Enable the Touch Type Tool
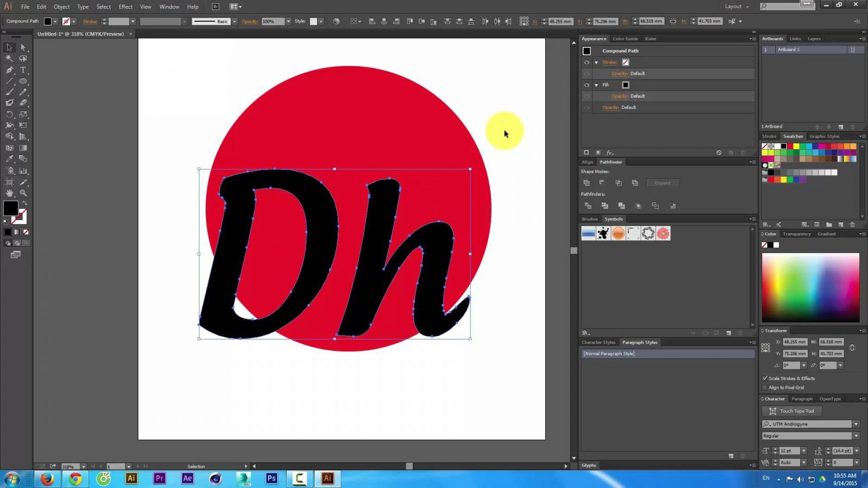 (793, 411)
